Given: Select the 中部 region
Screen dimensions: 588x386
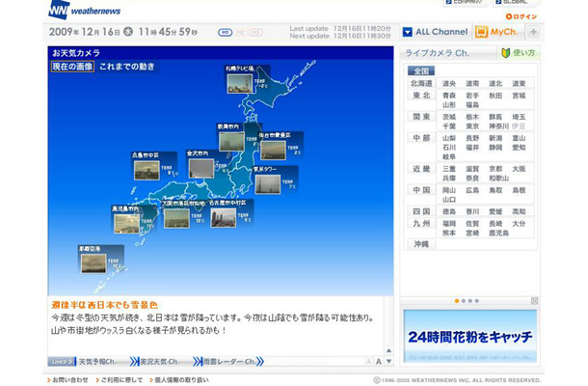Looking at the screenshot, I should (x=421, y=138).
